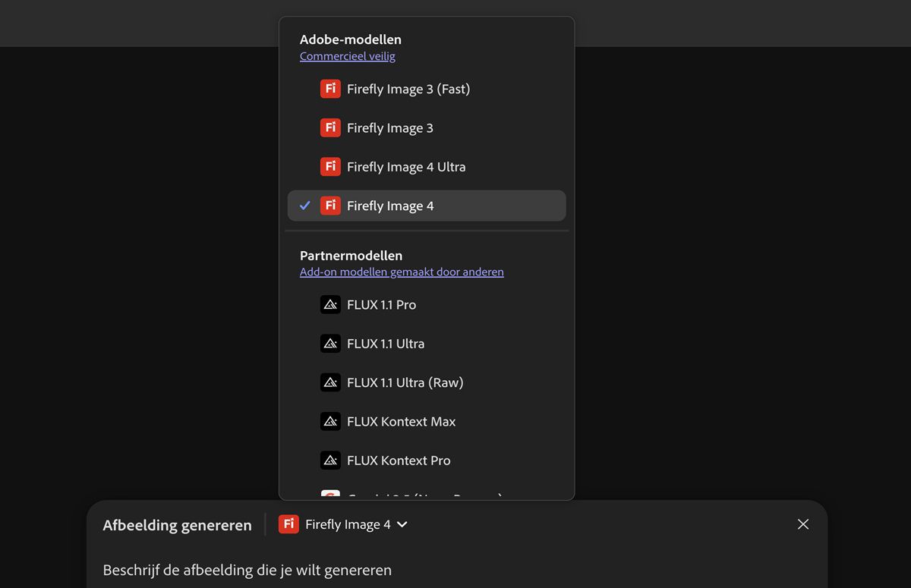This screenshot has width=911, height=588.
Task: Choose Firefly Image 3 (Fast) from the list
Action: pyautogui.click(x=408, y=89)
